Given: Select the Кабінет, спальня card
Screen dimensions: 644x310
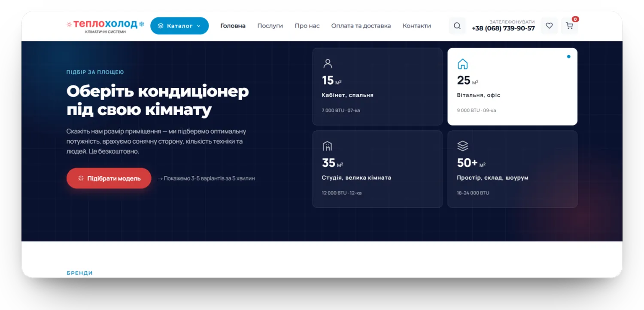Looking at the screenshot, I should [377, 86].
